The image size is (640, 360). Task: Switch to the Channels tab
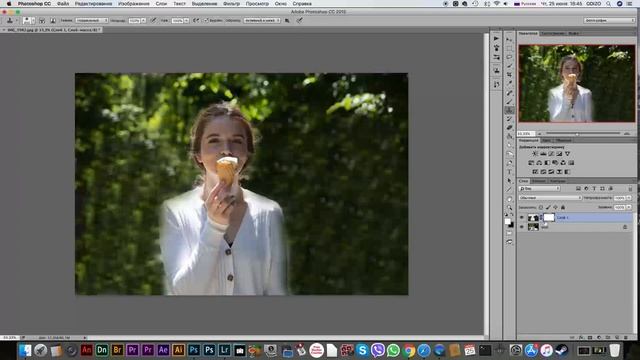[538, 181]
